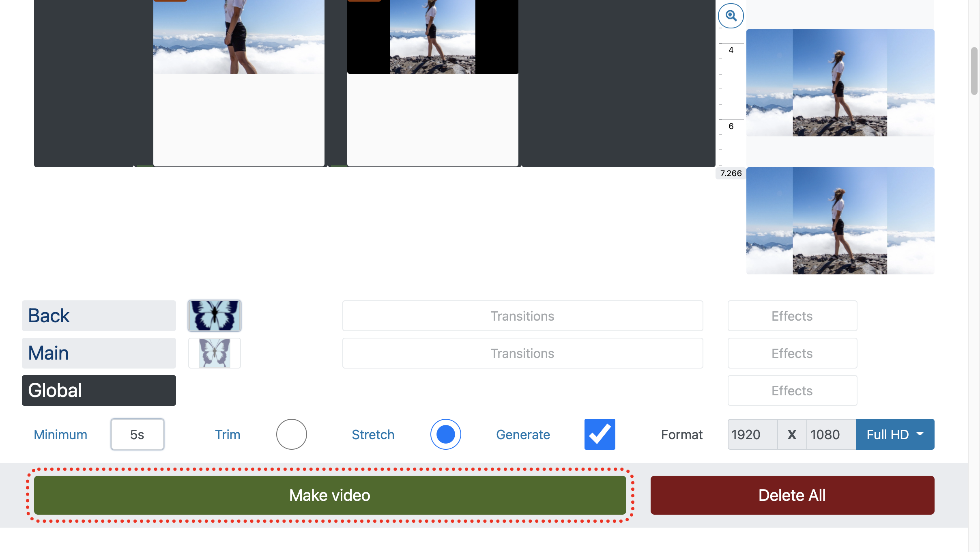980x552 pixels.
Task: Open Transitions for Back layer
Action: (x=522, y=315)
